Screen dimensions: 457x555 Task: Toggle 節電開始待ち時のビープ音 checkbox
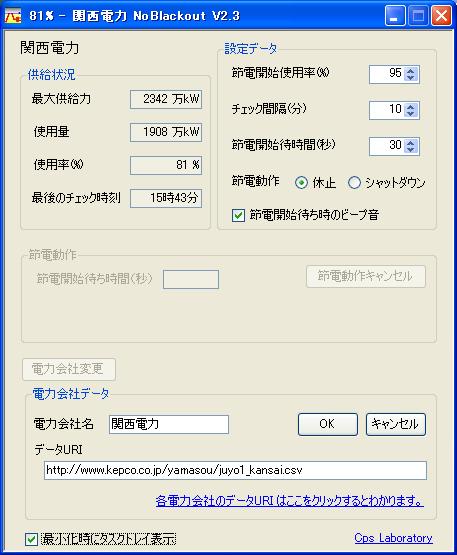click(238, 215)
